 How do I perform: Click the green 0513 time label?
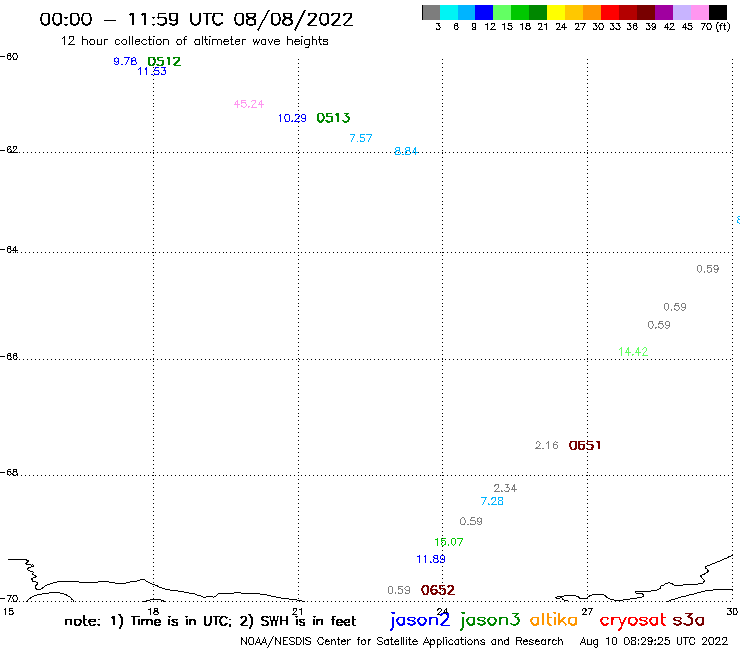[x=333, y=118]
